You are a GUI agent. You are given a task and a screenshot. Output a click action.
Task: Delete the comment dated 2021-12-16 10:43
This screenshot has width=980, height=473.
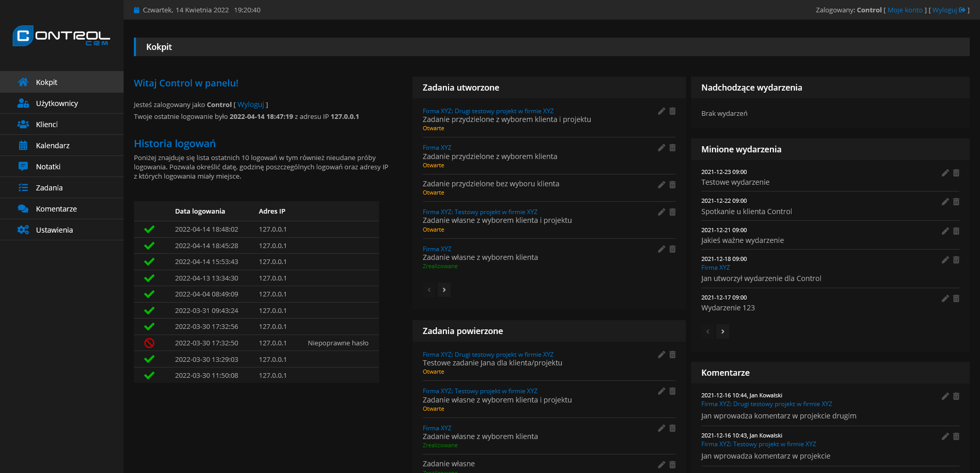point(956,436)
